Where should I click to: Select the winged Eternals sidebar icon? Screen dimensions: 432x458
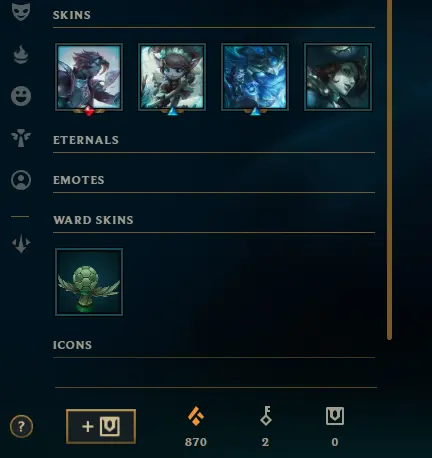(21, 138)
